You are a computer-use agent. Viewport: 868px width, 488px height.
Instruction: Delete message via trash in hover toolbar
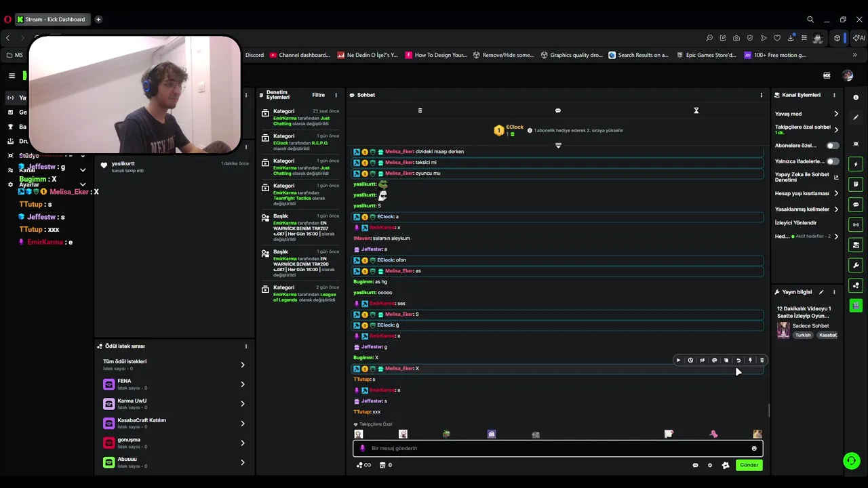click(x=762, y=361)
